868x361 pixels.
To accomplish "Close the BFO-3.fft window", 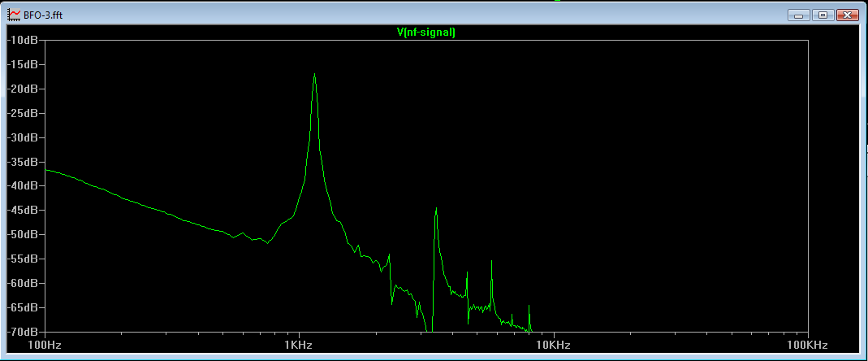I will coord(848,15).
